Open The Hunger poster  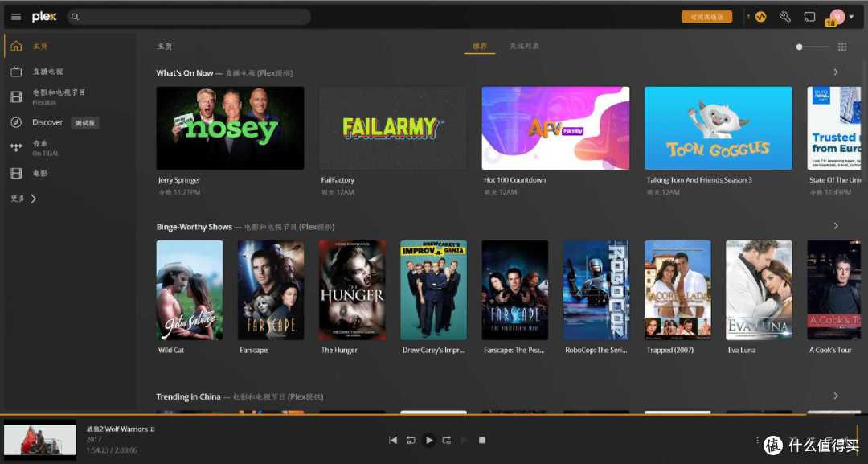tap(352, 290)
